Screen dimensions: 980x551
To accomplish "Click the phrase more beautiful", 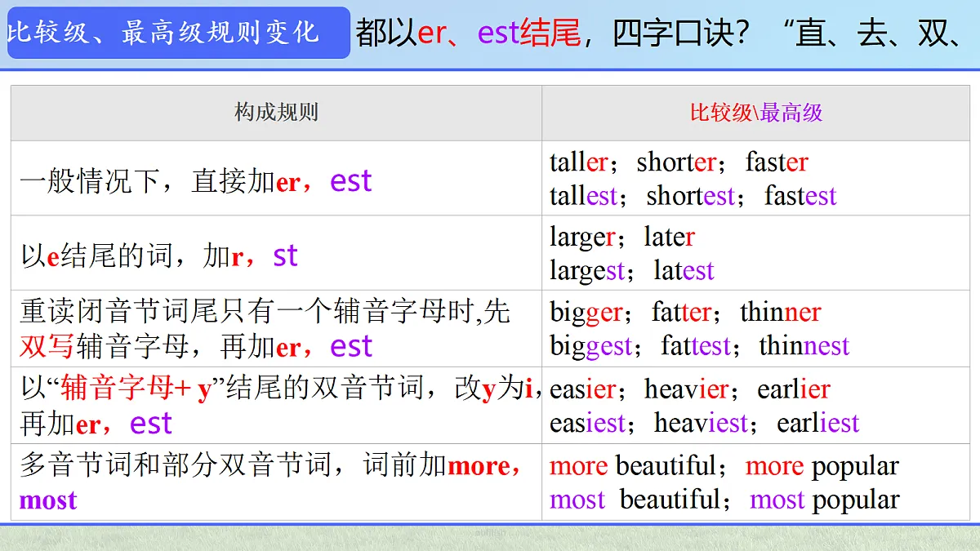I will click(x=633, y=466).
